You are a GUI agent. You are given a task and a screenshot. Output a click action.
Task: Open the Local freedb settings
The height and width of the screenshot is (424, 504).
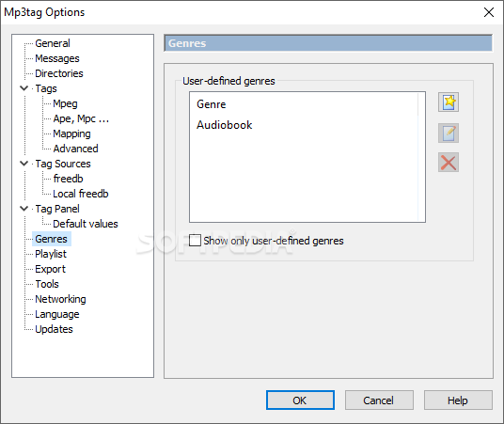[x=81, y=194]
